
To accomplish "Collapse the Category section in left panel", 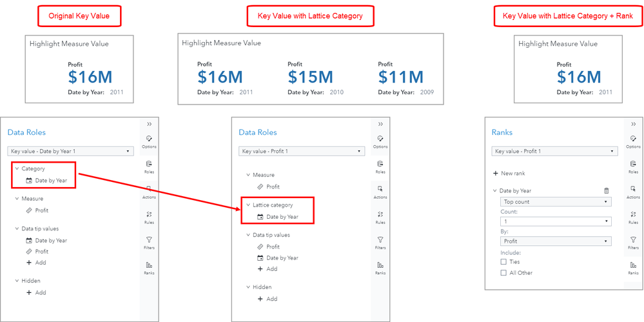I will [17, 168].
